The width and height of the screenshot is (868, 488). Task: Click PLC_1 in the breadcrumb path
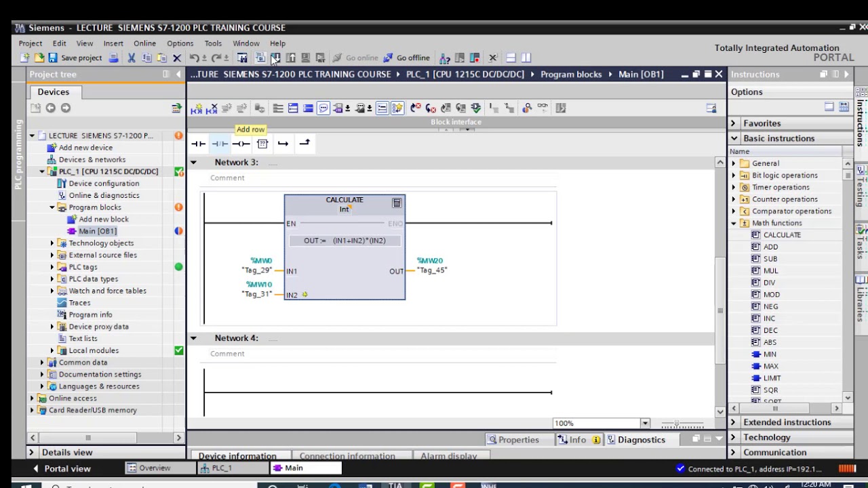tap(465, 75)
